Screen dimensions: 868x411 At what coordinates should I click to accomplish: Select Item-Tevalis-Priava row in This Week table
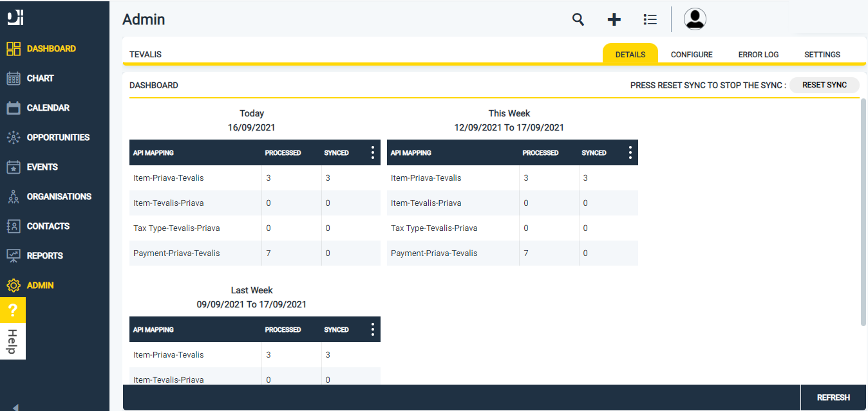[x=513, y=203]
